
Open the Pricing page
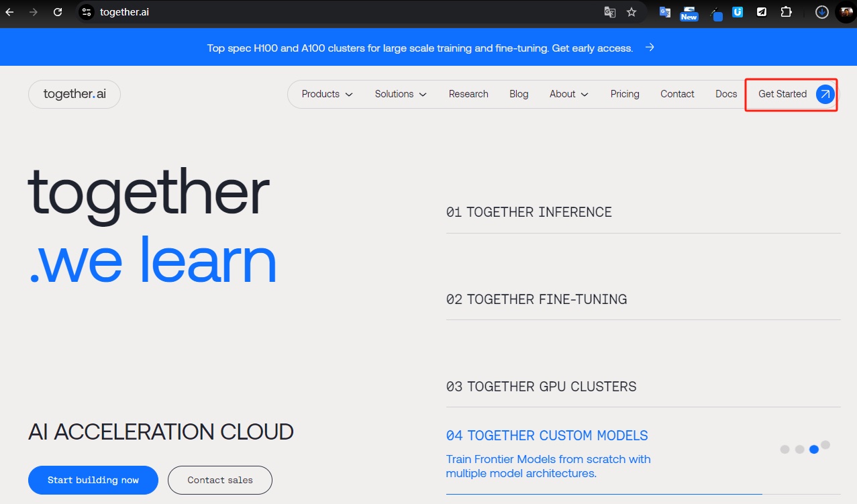[x=625, y=94]
